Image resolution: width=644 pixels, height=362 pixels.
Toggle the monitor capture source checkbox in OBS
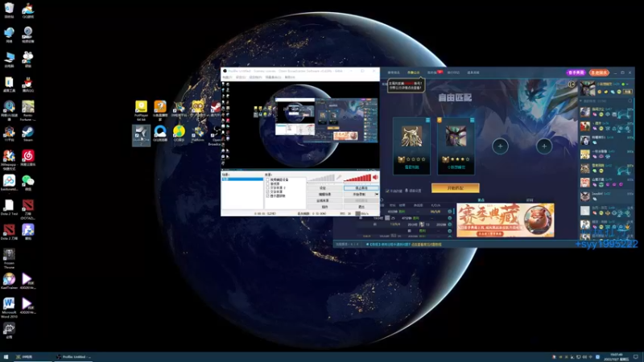click(268, 195)
